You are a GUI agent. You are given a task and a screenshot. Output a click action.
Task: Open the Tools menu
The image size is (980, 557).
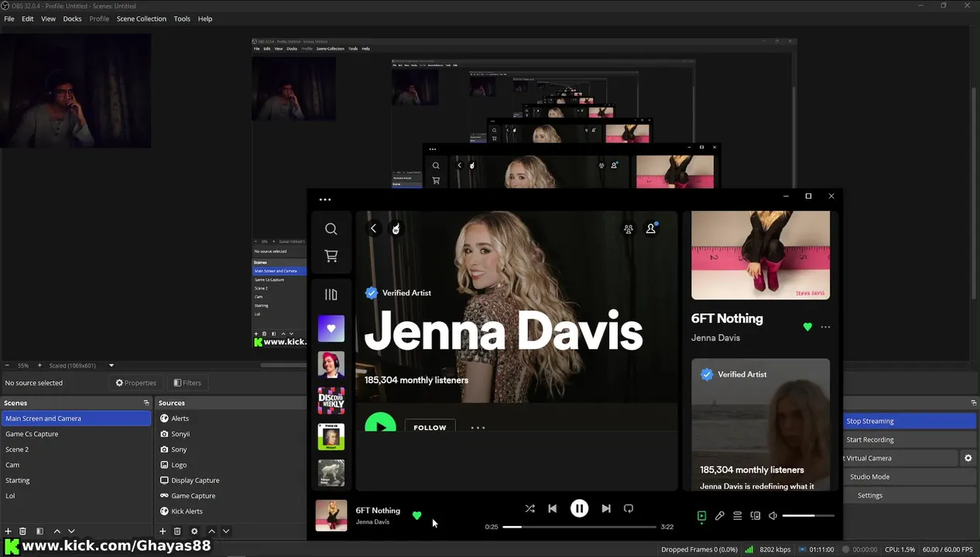click(182, 19)
